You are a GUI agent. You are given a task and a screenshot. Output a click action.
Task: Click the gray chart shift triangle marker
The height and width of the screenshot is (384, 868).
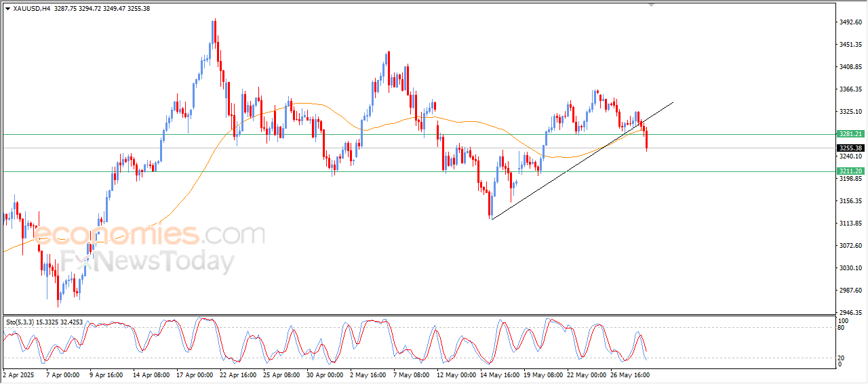coord(652,5)
